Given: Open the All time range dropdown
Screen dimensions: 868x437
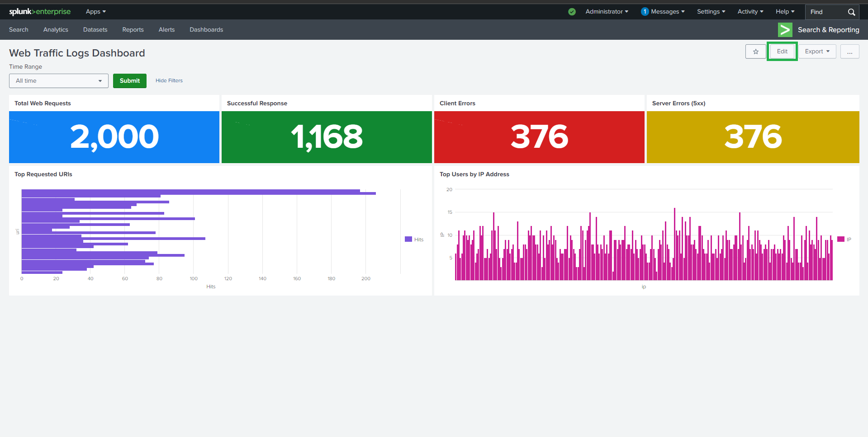Looking at the screenshot, I should (59, 81).
